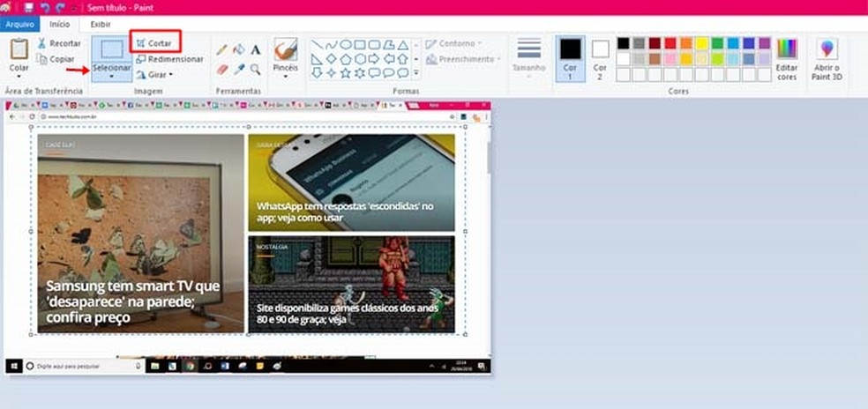Choose the Oval shape
The height and width of the screenshot is (409, 868).
(346, 45)
